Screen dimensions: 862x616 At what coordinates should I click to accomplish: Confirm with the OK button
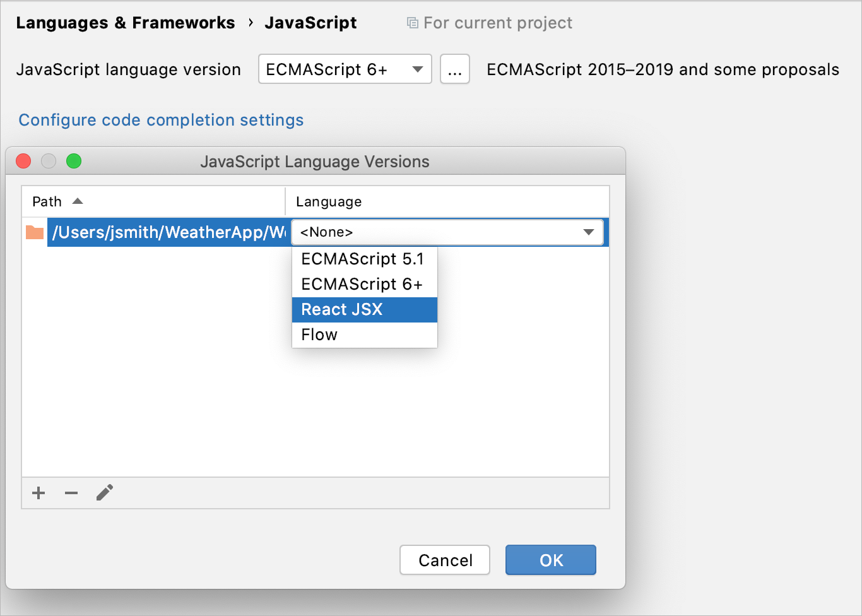tap(551, 560)
